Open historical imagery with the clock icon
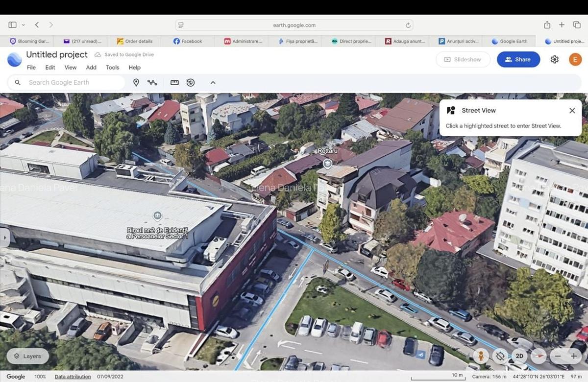588x382 pixels. click(191, 82)
